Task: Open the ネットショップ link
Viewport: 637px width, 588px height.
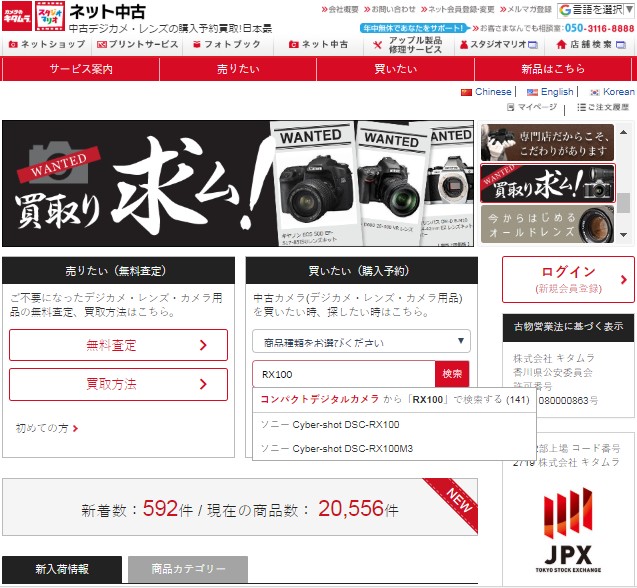Action: point(46,45)
